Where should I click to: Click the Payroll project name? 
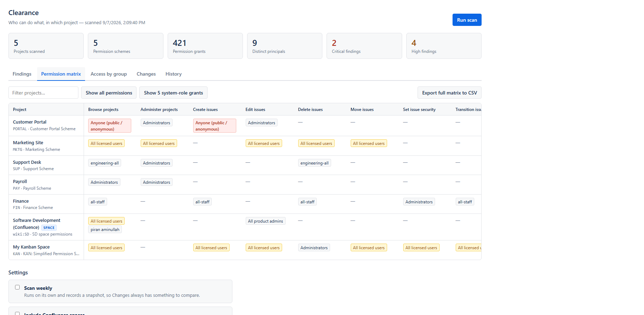[20, 182]
